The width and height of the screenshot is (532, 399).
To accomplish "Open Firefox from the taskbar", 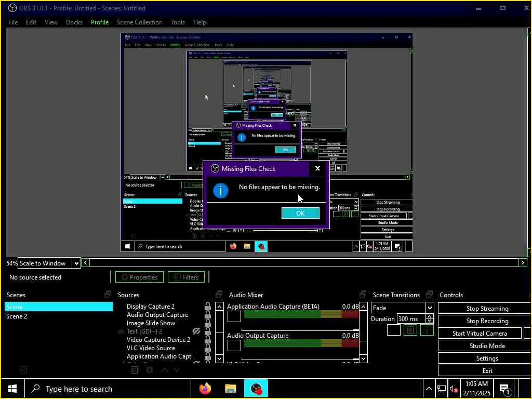I will pos(205,389).
